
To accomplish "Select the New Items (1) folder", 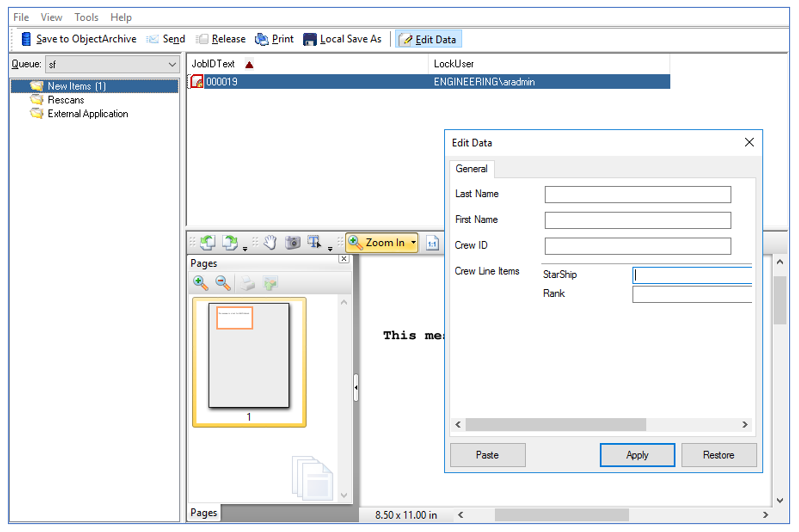I will tap(95, 86).
